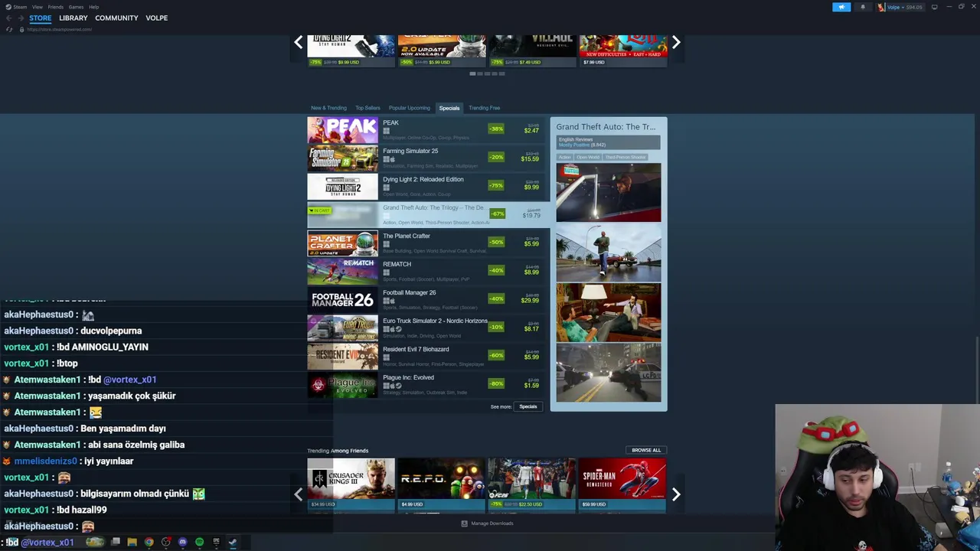Click the Grand Theft Auto preview title
The image size is (980, 551).
click(x=606, y=127)
